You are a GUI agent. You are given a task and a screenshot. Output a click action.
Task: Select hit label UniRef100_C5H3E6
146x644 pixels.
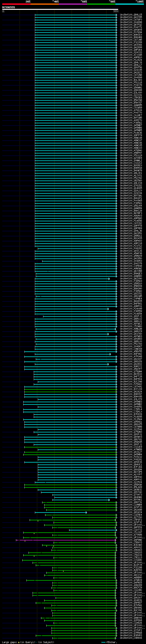[x=131, y=98]
